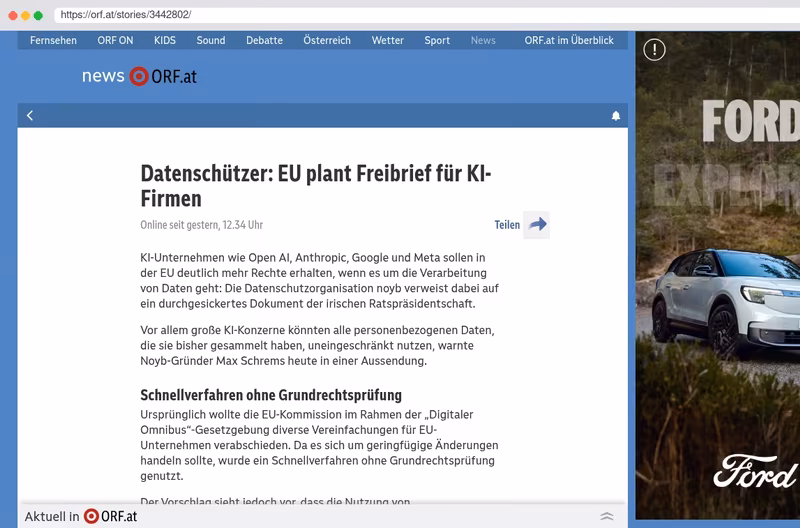Select the Sound navigation link
800x528 pixels.
(x=211, y=40)
